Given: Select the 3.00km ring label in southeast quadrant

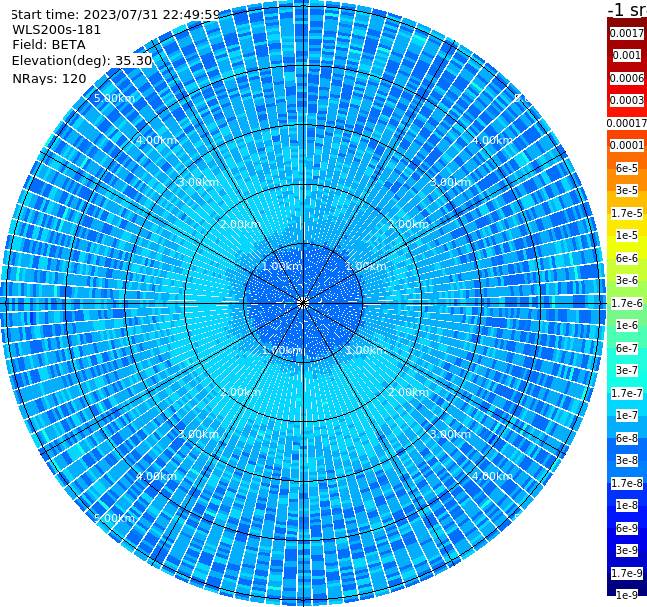Looking at the screenshot, I should (450, 434).
